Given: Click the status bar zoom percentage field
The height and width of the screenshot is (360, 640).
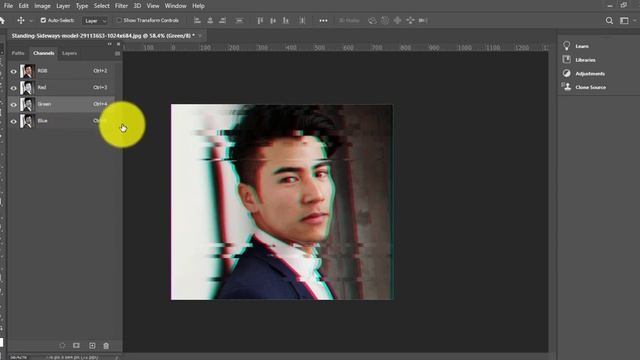Looking at the screenshot, I should [x=18, y=357].
